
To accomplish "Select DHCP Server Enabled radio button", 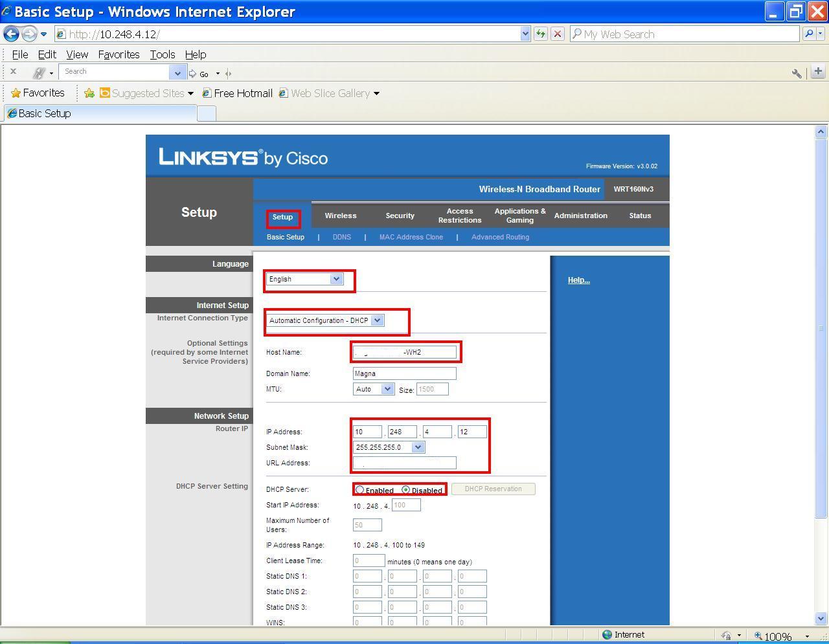I will 360,490.
